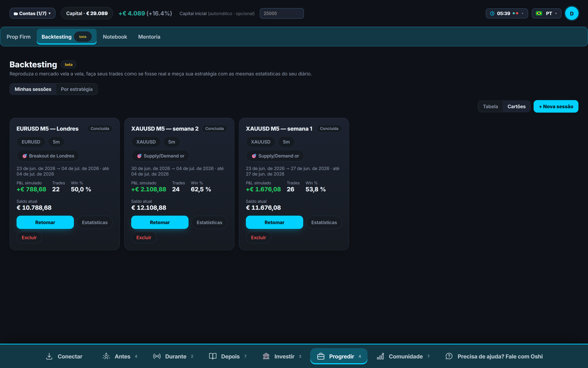
Task: Click the Progredir briefcase icon
Action: pyautogui.click(x=321, y=356)
